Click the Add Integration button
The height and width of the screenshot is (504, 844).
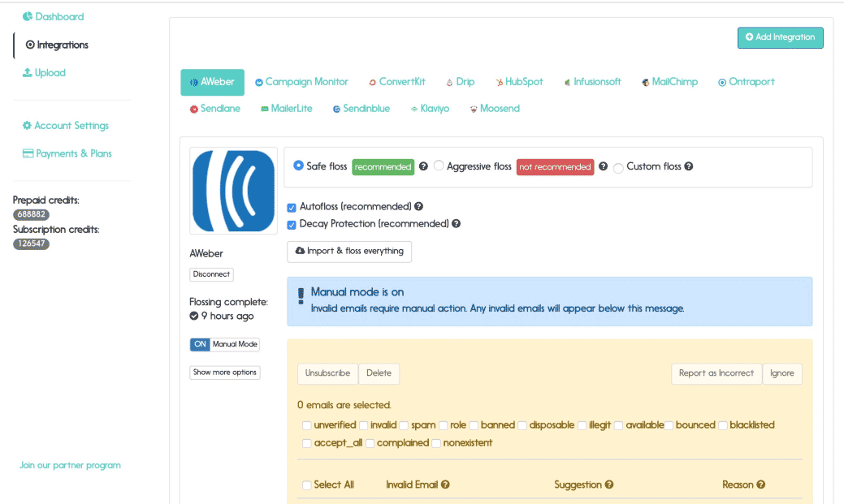click(780, 37)
